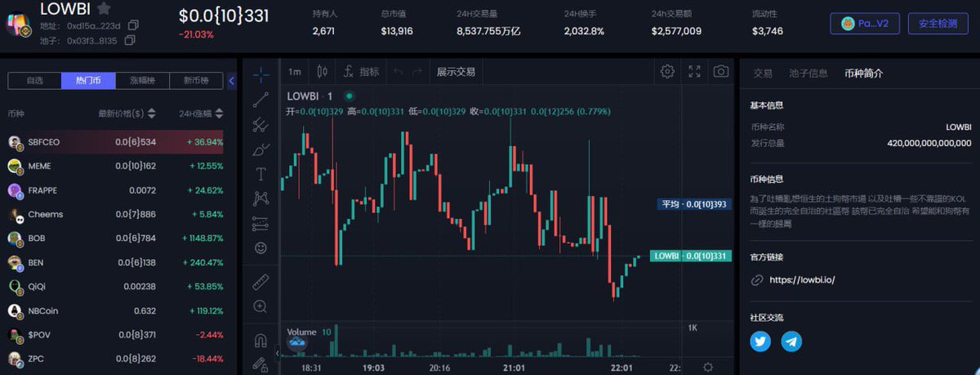Select the brush drawing tool
980x375 pixels.
click(261, 150)
